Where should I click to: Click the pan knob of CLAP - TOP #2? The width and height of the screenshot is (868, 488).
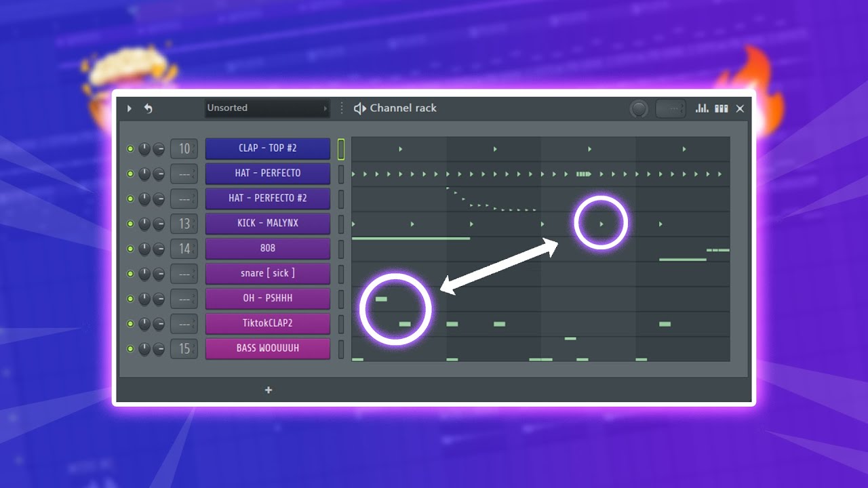coord(144,148)
